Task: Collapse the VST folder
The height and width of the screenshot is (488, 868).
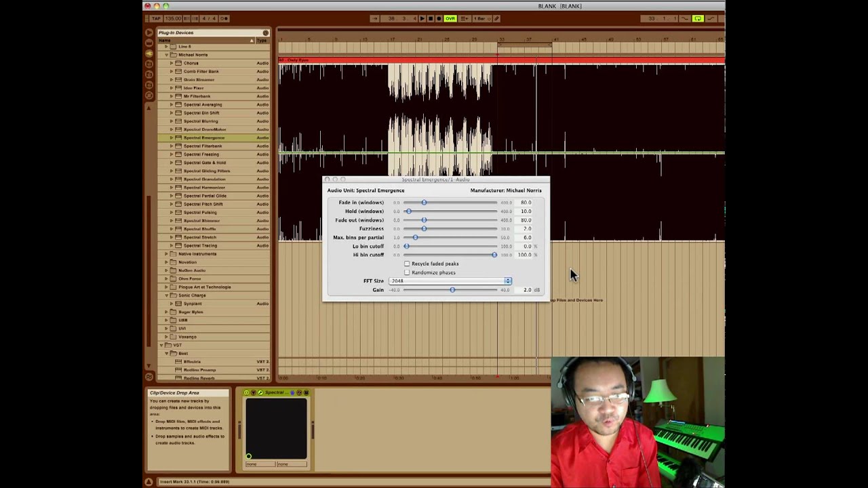Action: click(x=161, y=345)
